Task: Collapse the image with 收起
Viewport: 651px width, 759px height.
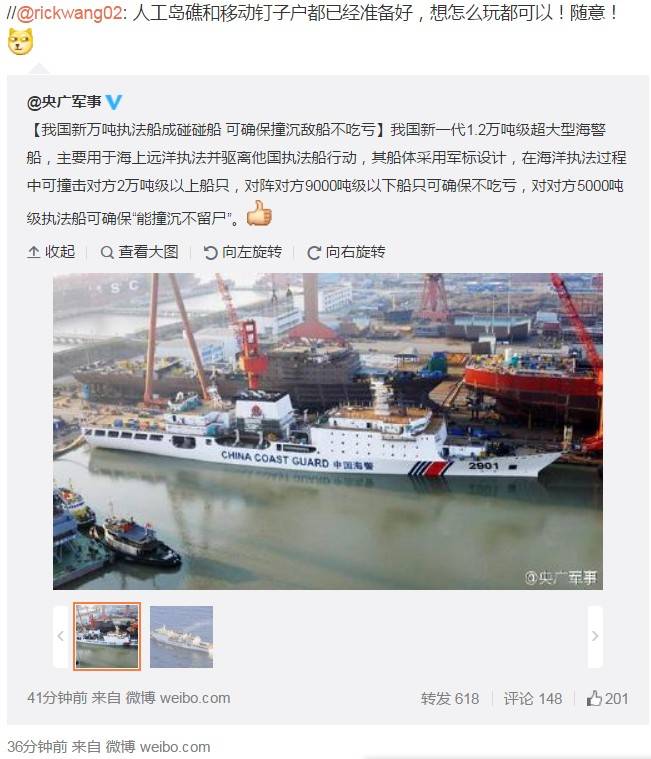Action: (51, 252)
